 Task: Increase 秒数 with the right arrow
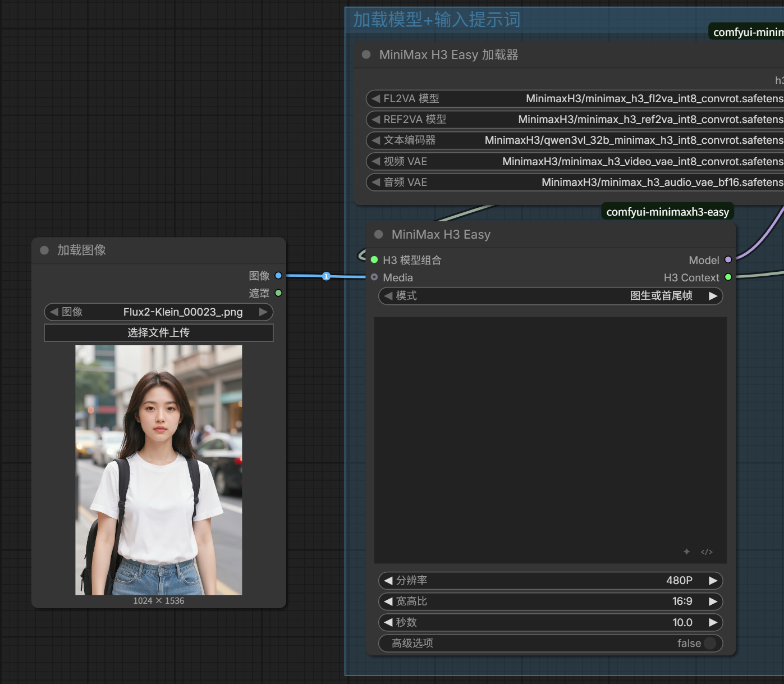click(x=713, y=622)
